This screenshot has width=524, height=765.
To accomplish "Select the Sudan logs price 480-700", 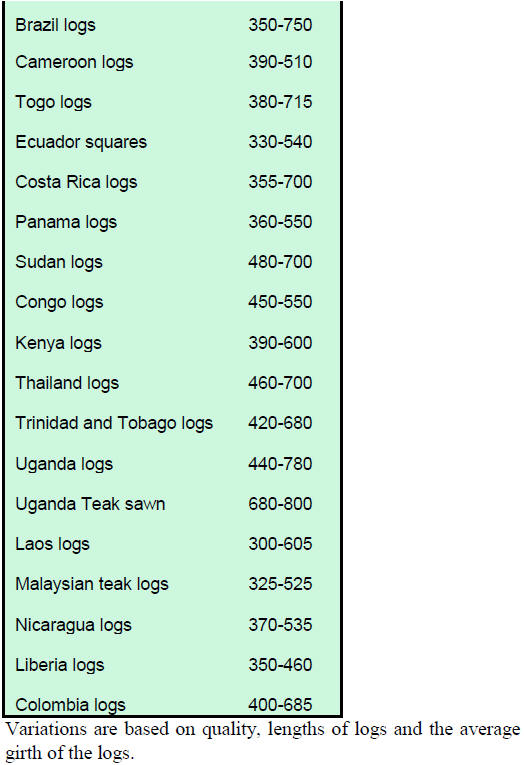I will 280,262.
